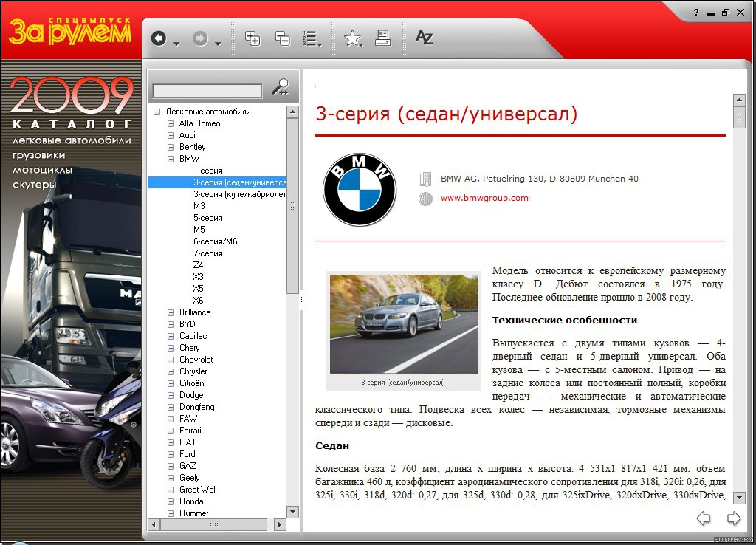Viewport: 756px width, 545px height.
Task: Print the current page
Action: [383, 38]
